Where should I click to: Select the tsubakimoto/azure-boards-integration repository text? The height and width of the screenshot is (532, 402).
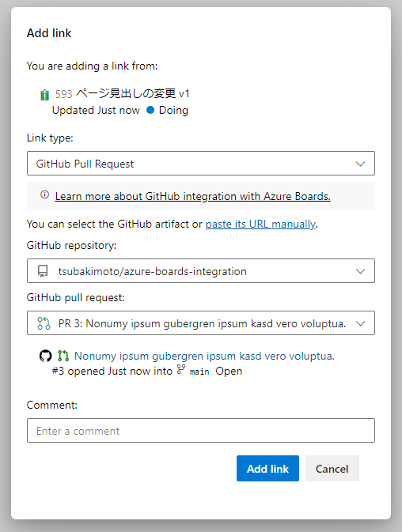153,271
